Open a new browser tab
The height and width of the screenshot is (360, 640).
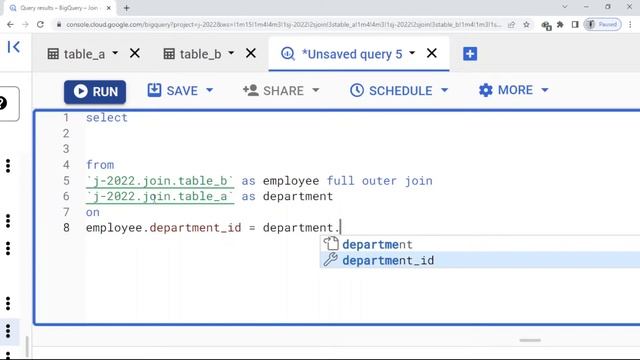127,8
